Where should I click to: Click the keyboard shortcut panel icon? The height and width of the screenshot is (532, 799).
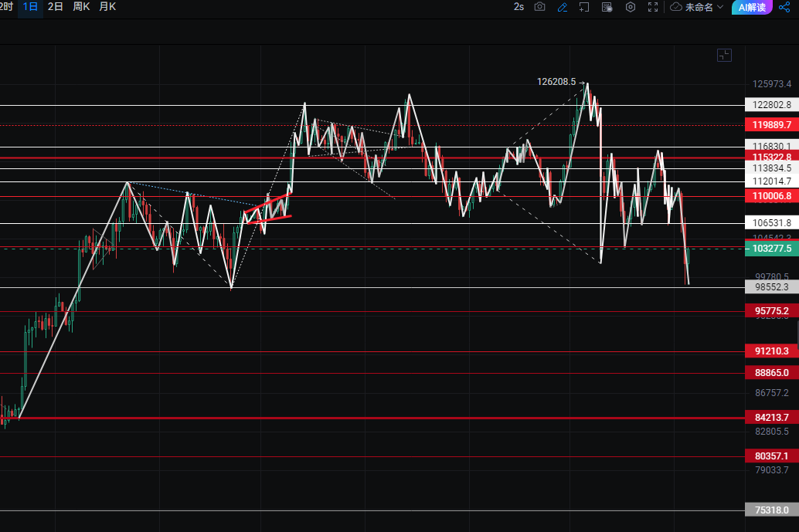[x=607, y=7]
